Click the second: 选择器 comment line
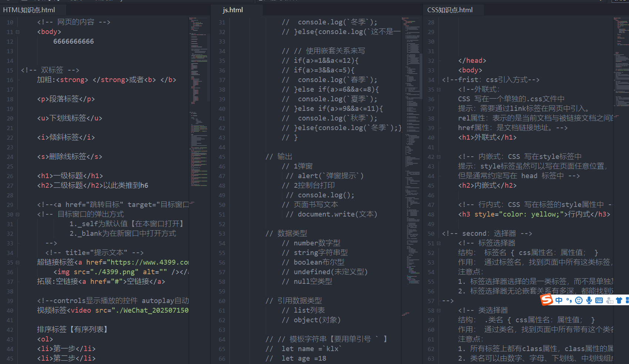 point(487,234)
